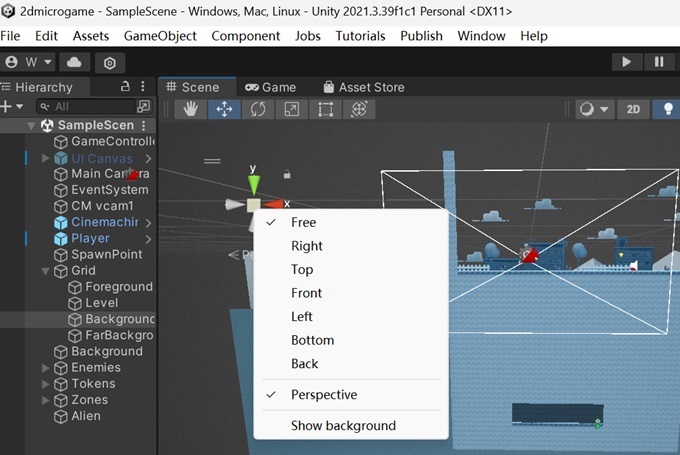
Task: Start play mode with Play button
Action: [626, 62]
